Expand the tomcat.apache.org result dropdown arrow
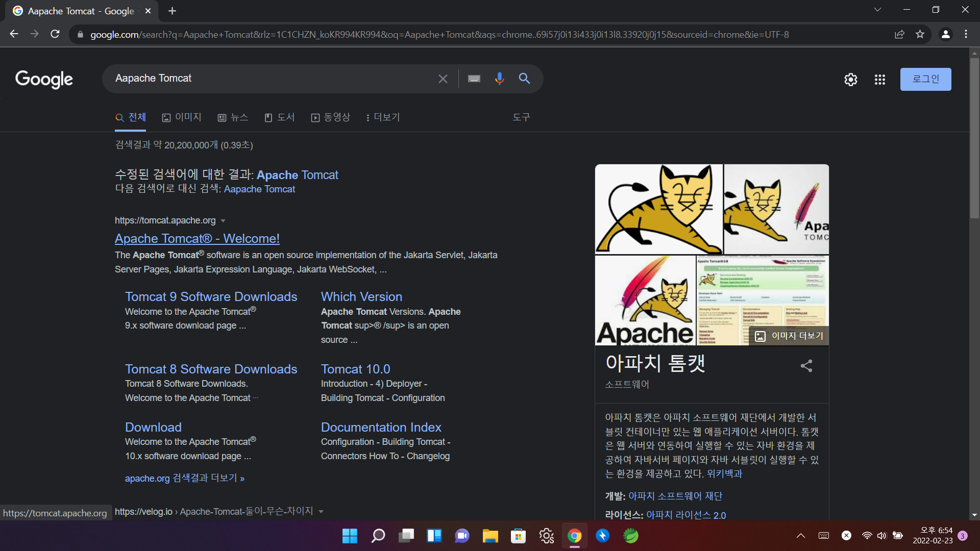The width and height of the screenshot is (980, 551). click(223, 221)
